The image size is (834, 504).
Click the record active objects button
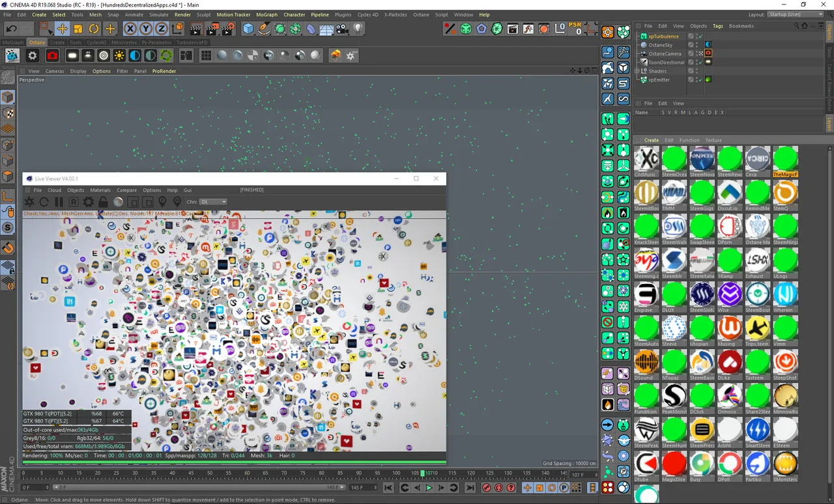(486, 488)
